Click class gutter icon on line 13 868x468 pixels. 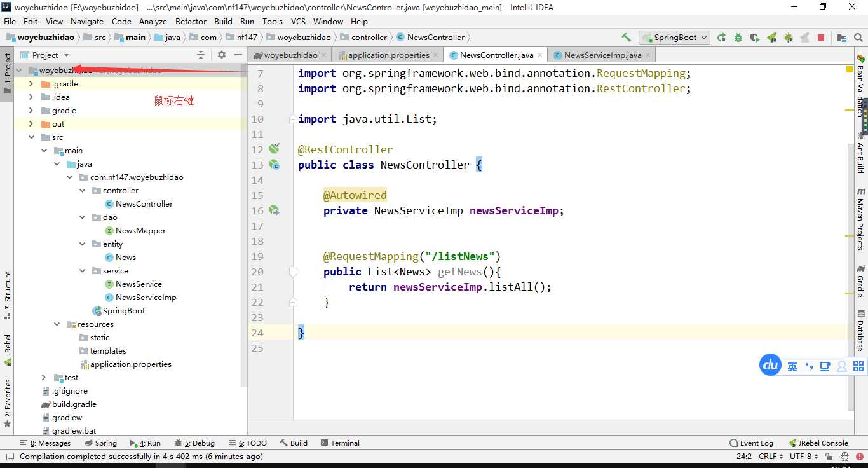pos(274,164)
